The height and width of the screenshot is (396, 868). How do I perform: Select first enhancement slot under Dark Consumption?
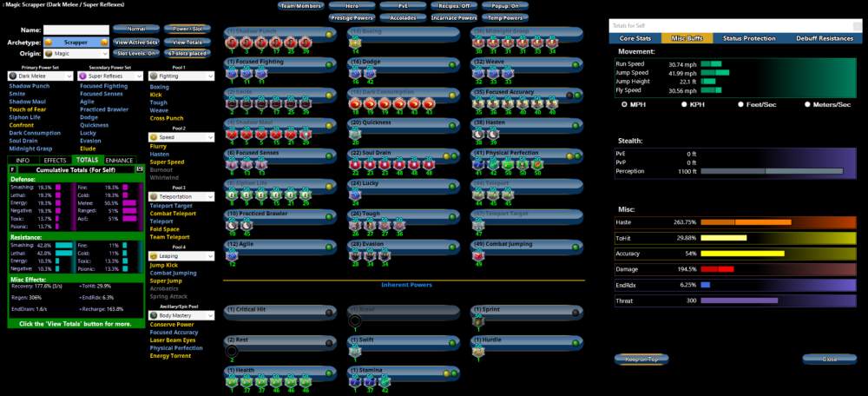pyautogui.click(x=355, y=104)
